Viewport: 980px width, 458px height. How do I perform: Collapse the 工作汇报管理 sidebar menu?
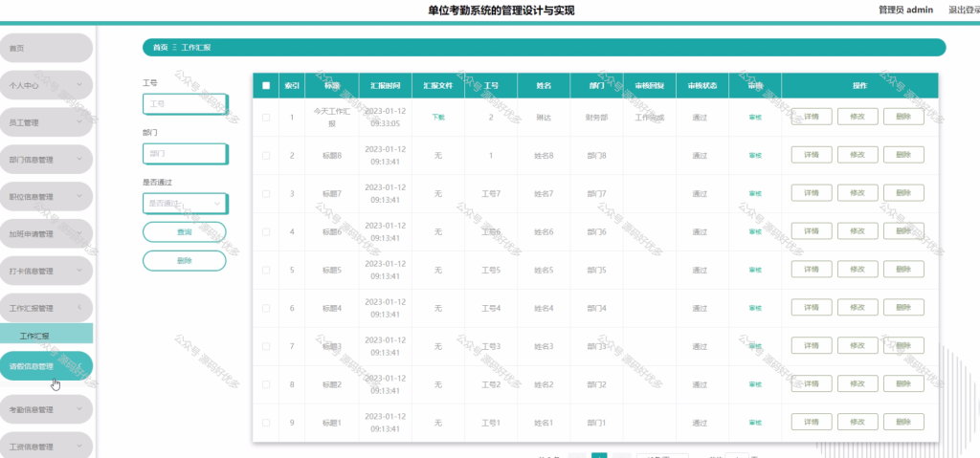46,308
